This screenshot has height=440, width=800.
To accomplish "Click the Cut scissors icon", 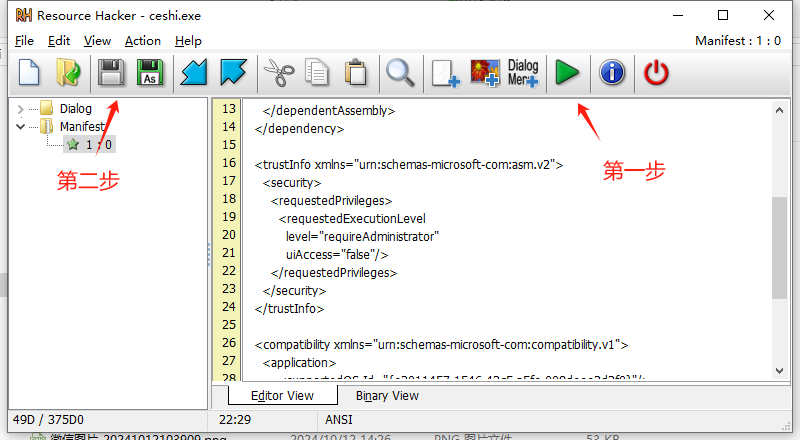I will pyautogui.click(x=278, y=73).
